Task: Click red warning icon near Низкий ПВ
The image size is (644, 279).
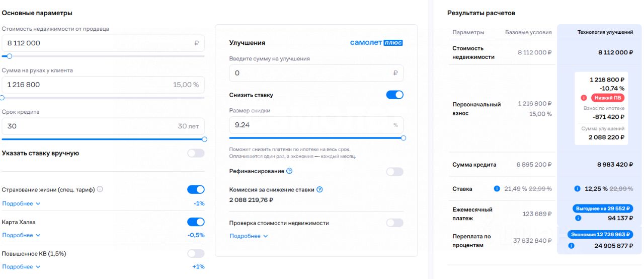Action: 584,98
